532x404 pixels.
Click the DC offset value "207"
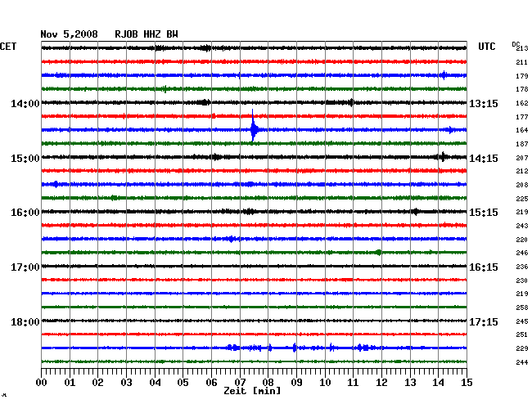[522, 158]
